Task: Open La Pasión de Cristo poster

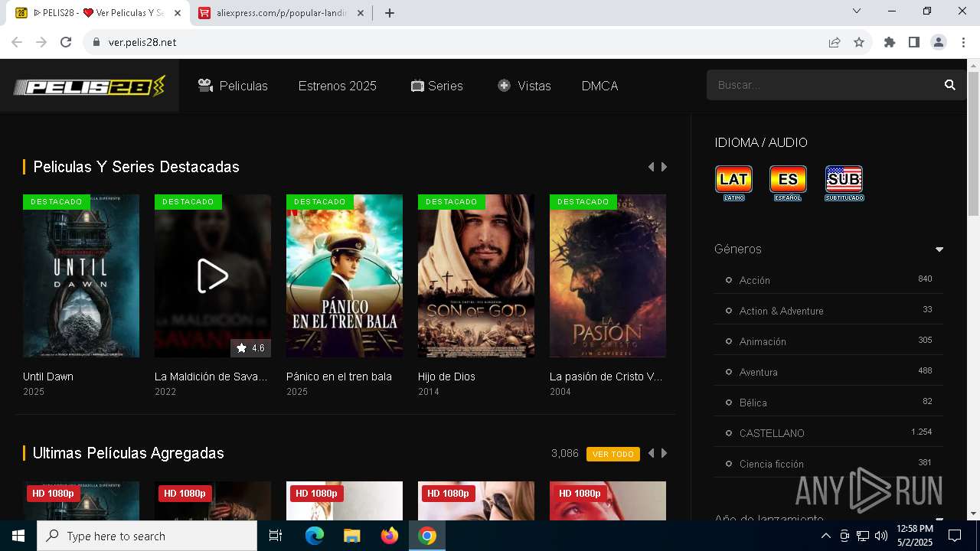Action: point(608,275)
